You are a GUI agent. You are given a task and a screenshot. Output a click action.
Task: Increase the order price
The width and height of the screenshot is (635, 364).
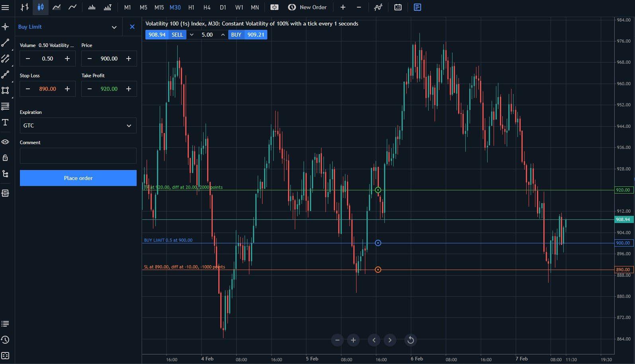[x=129, y=59]
